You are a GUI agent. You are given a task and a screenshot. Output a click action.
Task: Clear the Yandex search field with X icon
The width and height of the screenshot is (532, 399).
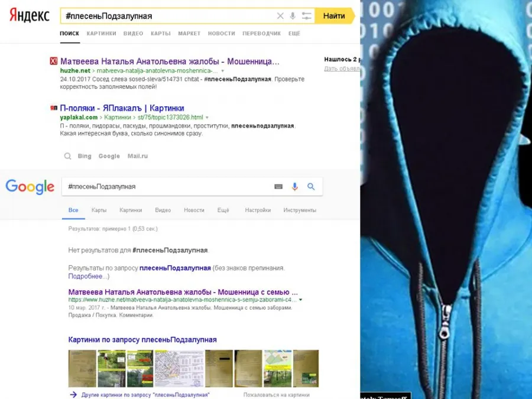coord(280,16)
